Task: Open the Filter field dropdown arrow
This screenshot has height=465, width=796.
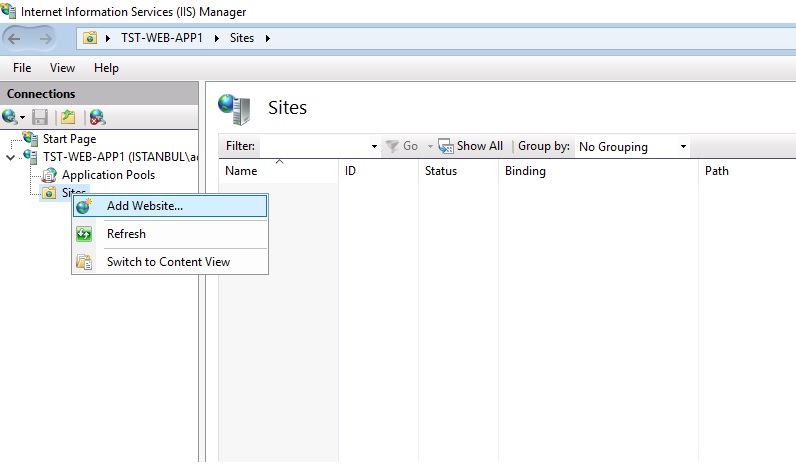Action: point(374,147)
